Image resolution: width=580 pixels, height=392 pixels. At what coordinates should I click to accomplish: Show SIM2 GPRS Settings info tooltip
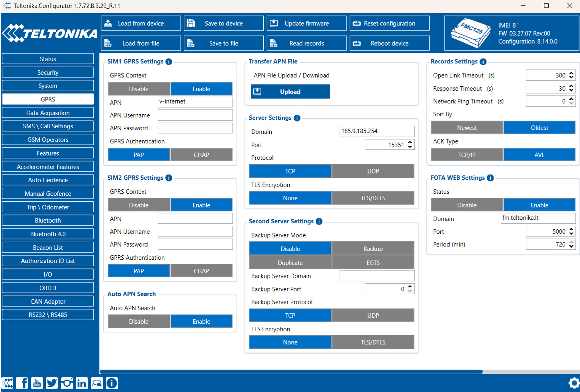[169, 178]
